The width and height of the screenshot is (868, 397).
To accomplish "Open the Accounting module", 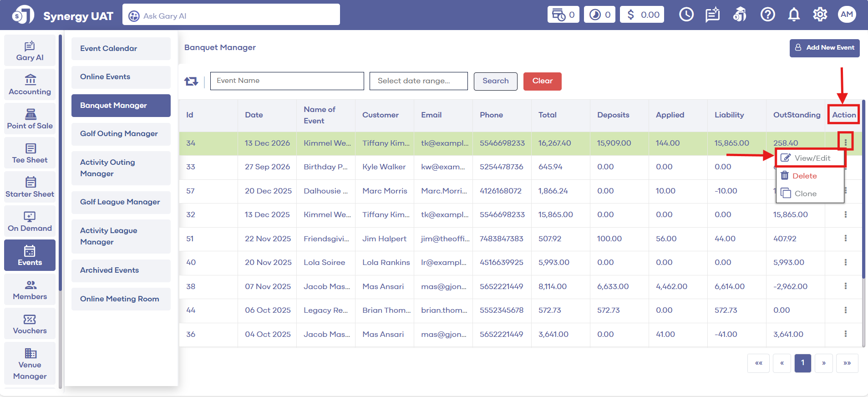I will pyautogui.click(x=30, y=85).
